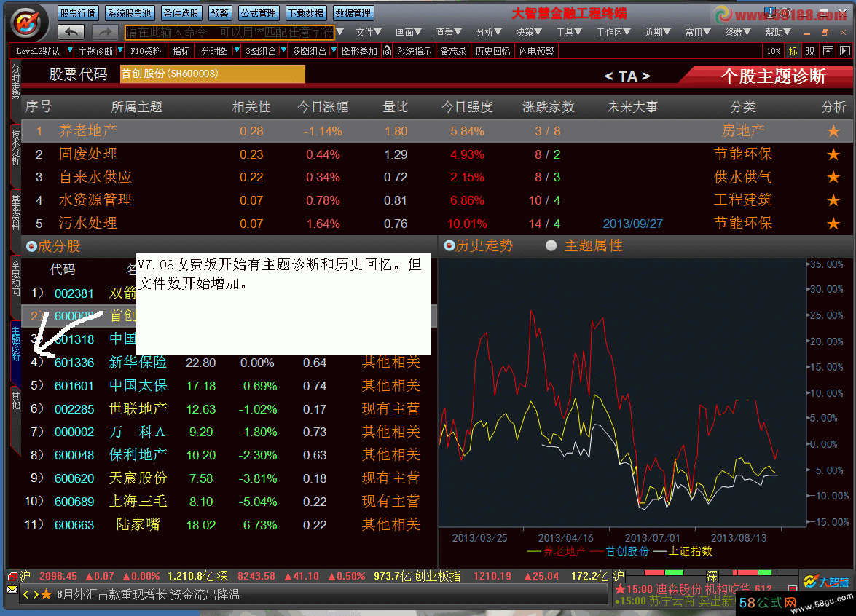Open the dropdown arrow next to 分时图
This screenshot has width=856, height=616.
tap(236, 50)
